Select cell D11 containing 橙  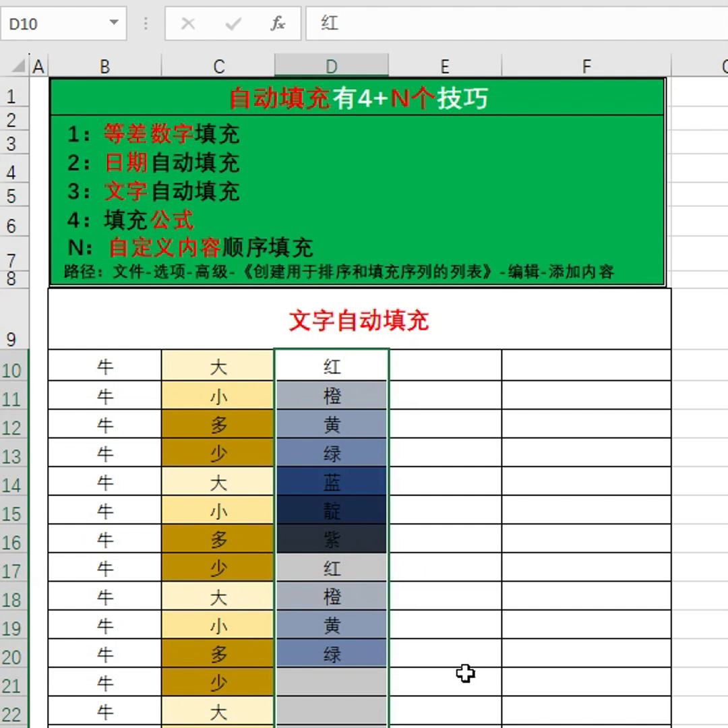[x=332, y=395]
